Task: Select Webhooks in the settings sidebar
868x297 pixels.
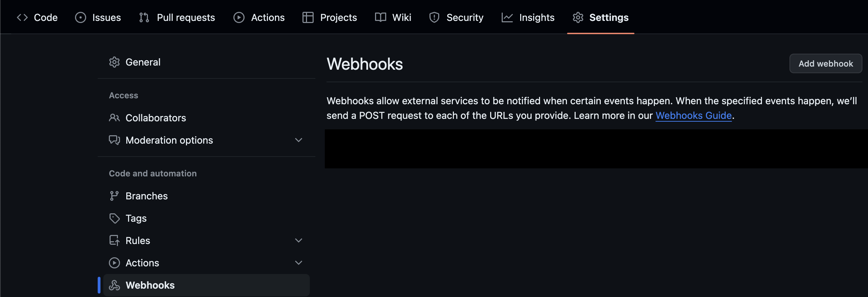Action: coord(150,285)
